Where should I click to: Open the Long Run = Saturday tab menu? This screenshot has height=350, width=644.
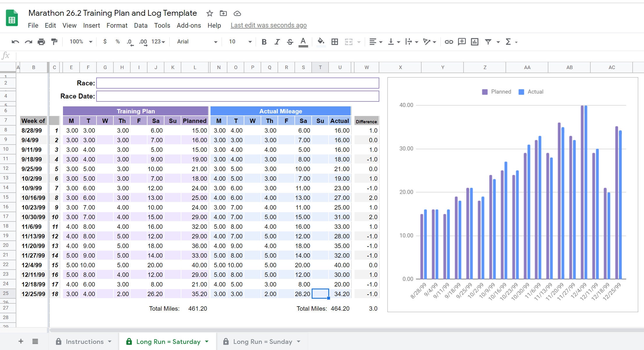click(207, 341)
